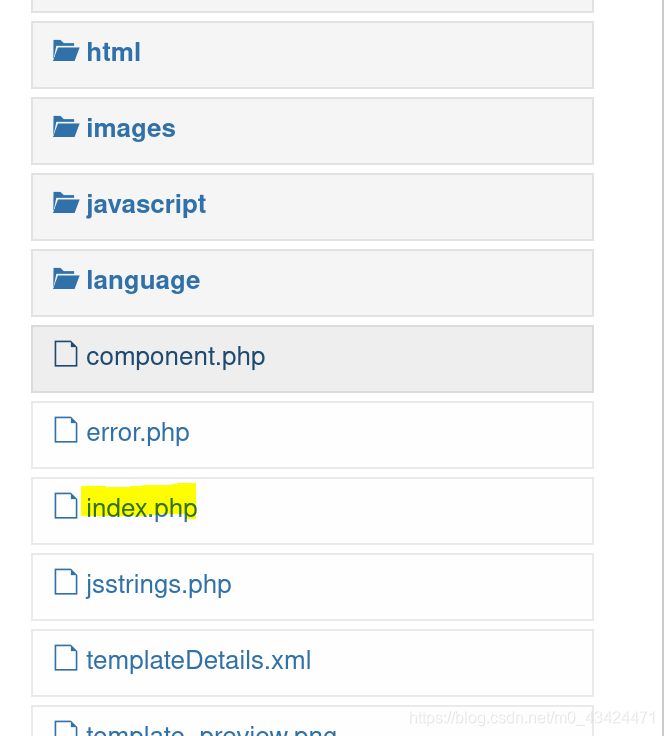The height and width of the screenshot is (736, 664).
Task: Open the highlighted index.php file
Action: [x=142, y=509]
